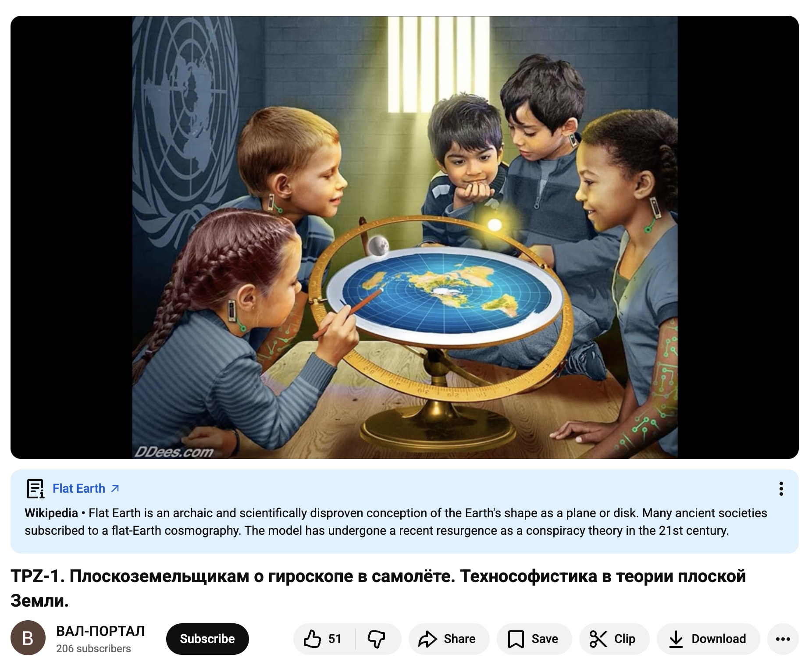Image resolution: width=812 pixels, height=668 pixels.
Task: Click the Share arrow button
Action: pos(448,639)
